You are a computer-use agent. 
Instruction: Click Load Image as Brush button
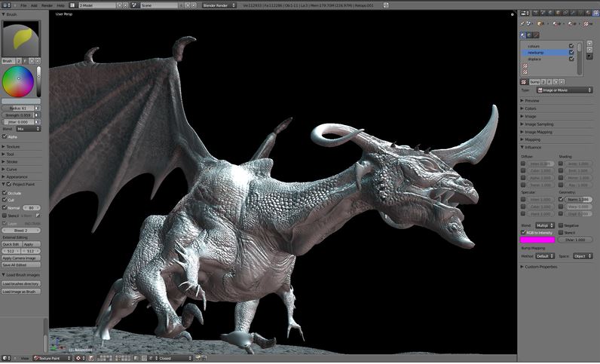21,292
